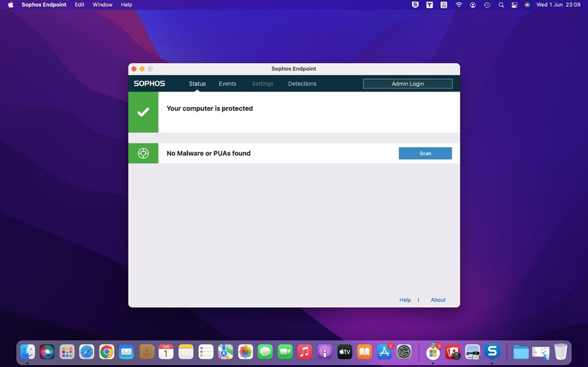Open the Help link at window bottom
The image size is (588, 367).
pos(405,300)
